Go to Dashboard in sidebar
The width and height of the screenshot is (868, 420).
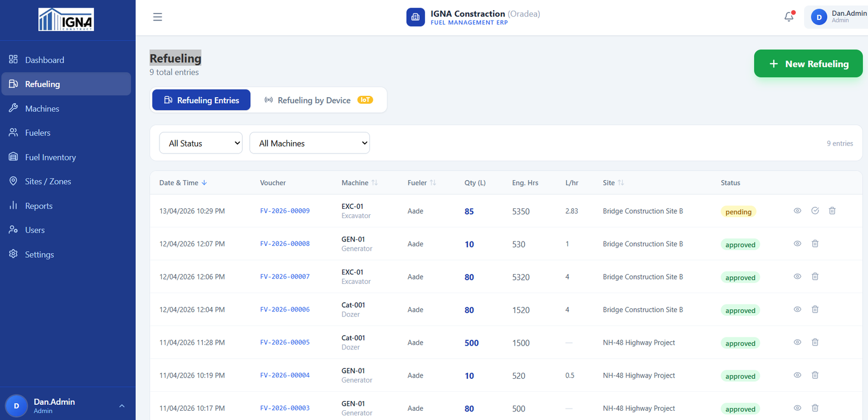[x=66, y=60]
